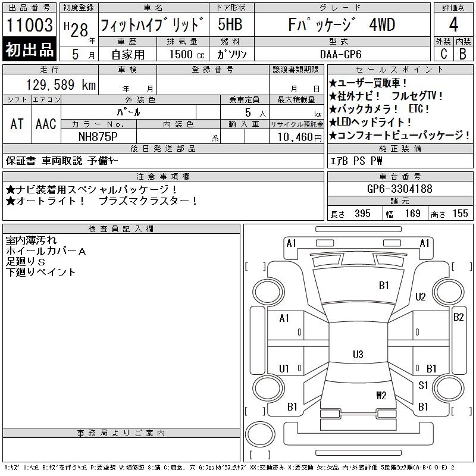
Task: Click the オートライト プラズマクラスター note
Action: pos(102,201)
